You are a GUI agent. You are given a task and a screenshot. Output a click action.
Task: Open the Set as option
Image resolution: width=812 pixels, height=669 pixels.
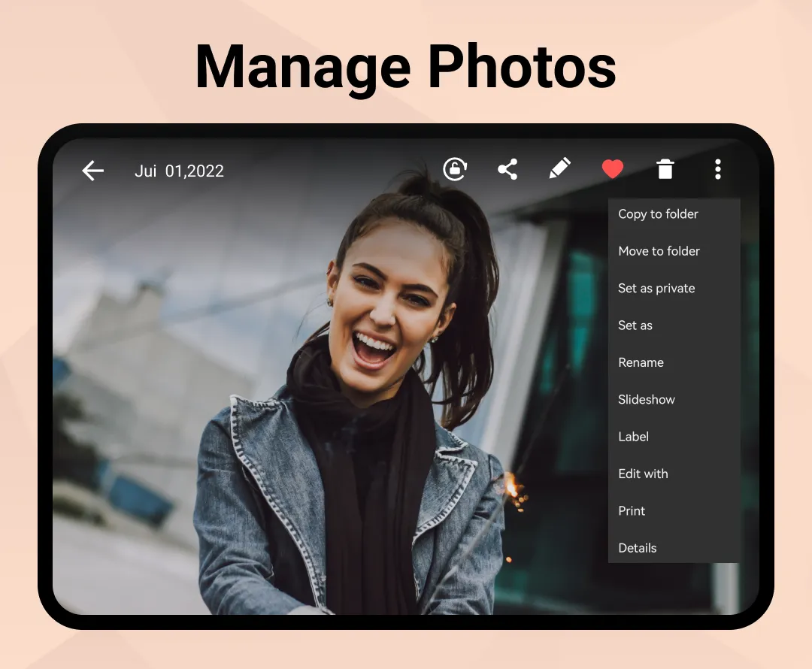(635, 325)
